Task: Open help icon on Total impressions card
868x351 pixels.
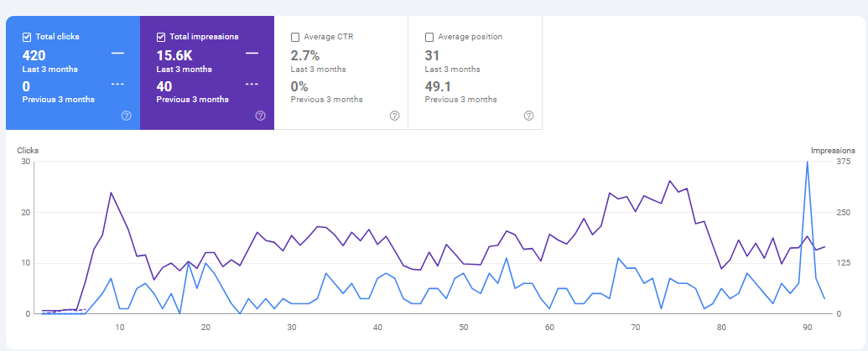Action: click(x=260, y=116)
